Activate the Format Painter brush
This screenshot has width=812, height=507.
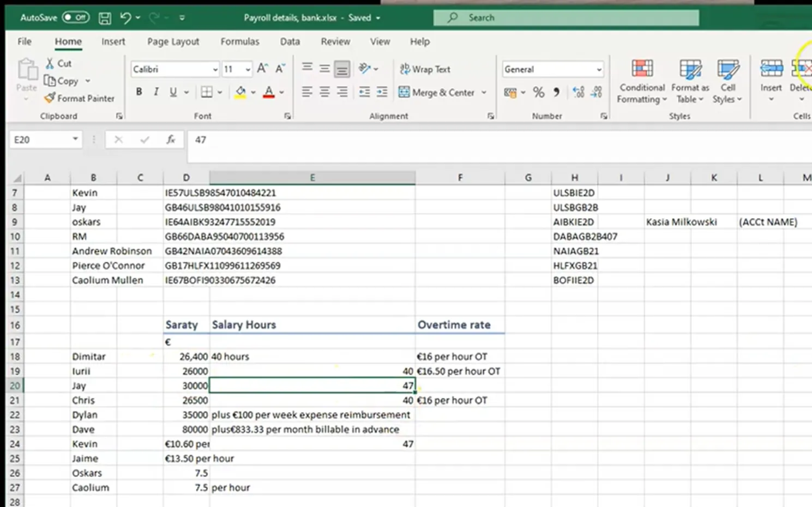click(x=80, y=98)
